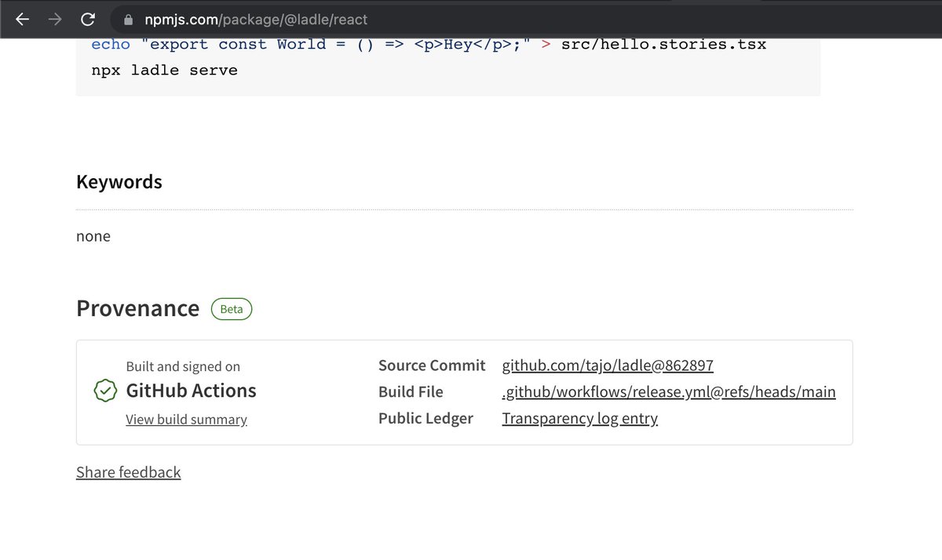
Task: Open the Transparency log entry link
Action: coord(579,418)
